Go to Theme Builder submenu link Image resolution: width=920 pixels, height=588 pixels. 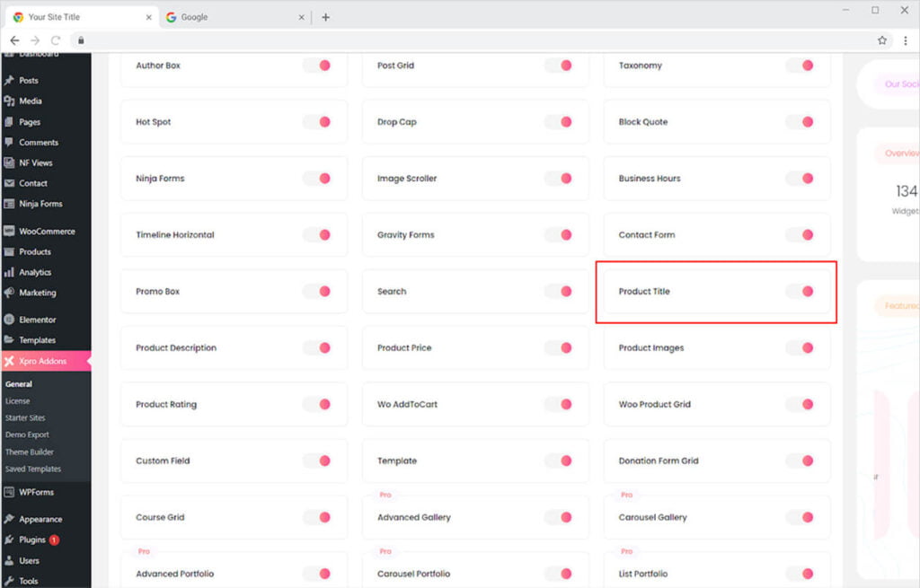(30, 452)
